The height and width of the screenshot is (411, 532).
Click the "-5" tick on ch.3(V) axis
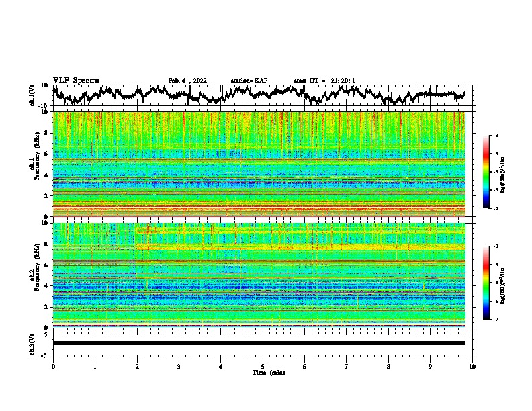[x=45, y=355]
